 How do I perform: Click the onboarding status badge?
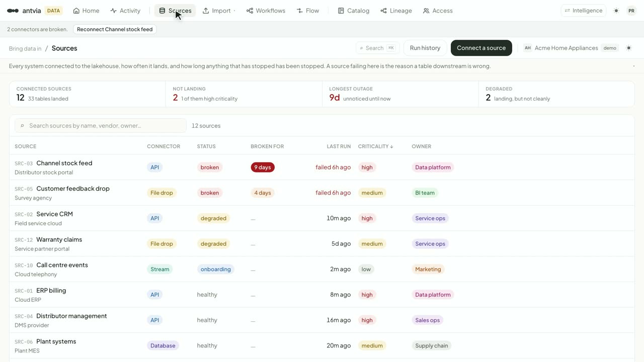[x=215, y=269]
